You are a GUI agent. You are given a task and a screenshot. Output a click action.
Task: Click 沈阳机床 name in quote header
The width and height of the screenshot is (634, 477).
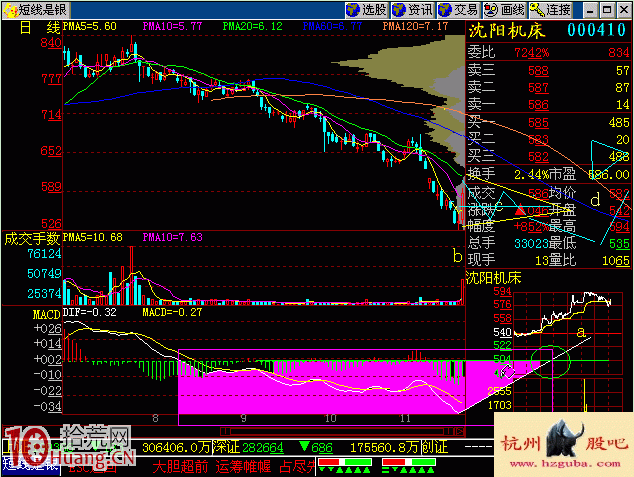point(507,31)
